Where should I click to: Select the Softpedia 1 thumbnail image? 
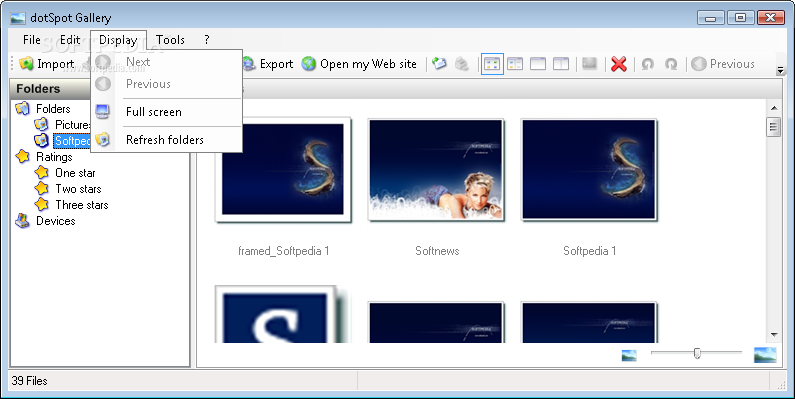[x=589, y=170]
